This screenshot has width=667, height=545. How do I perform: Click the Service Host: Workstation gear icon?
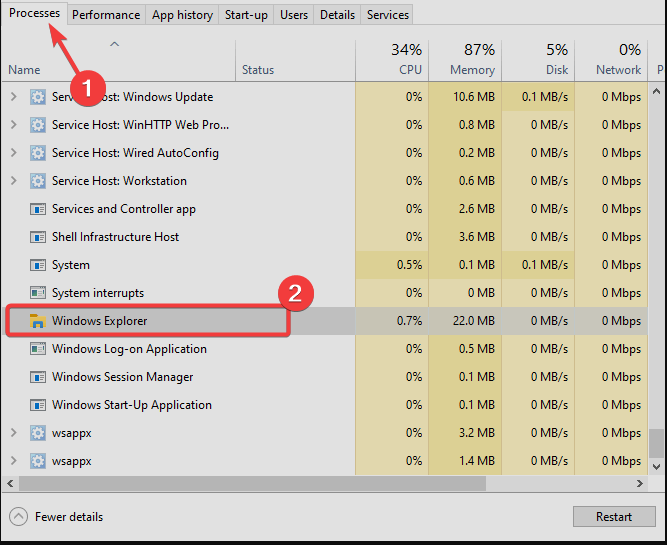click(38, 181)
